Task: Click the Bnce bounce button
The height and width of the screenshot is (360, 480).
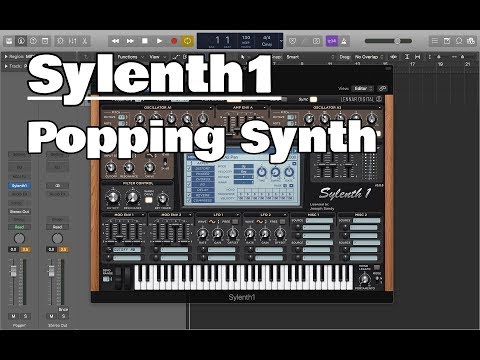Action: tap(63, 309)
